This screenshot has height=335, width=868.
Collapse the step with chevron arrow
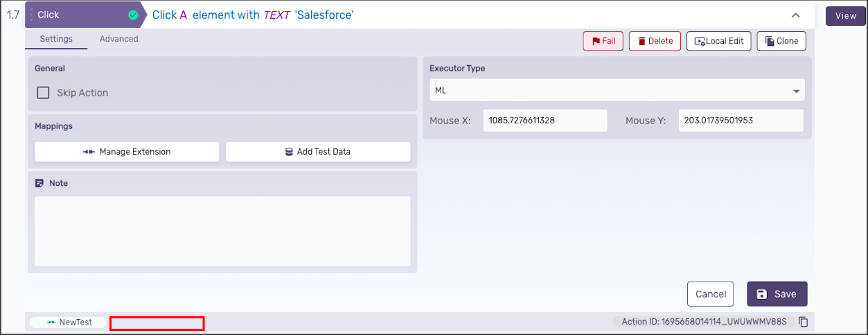coord(795,15)
